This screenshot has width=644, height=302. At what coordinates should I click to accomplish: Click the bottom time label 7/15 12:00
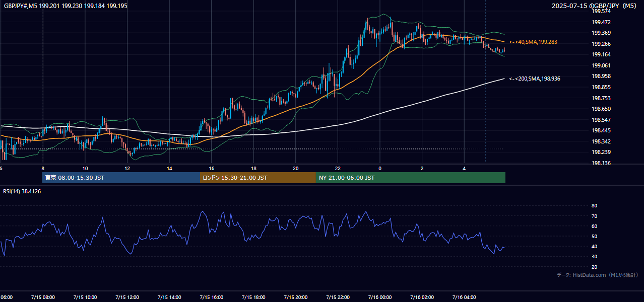coord(127,297)
